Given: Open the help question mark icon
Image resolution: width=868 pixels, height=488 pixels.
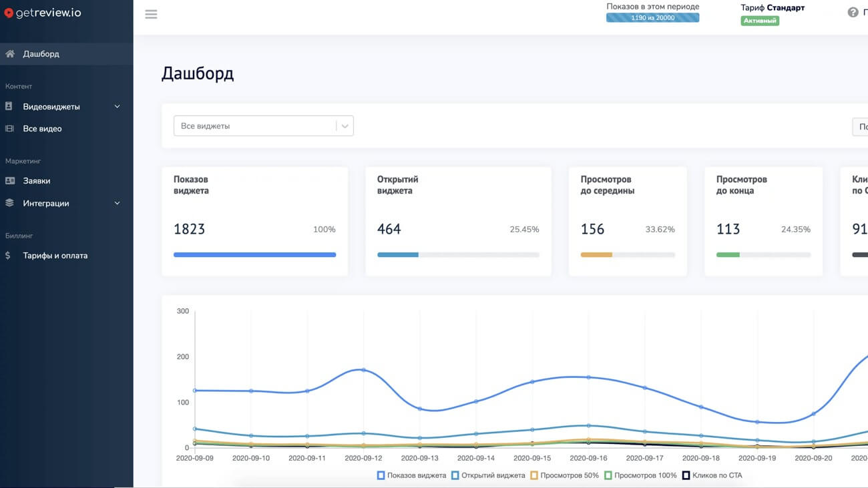Looking at the screenshot, I should (853, 13).
